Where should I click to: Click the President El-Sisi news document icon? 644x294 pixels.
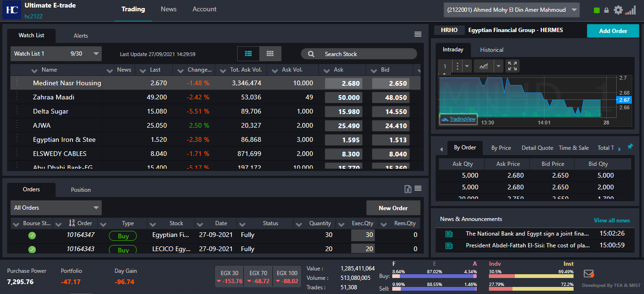click(x=449, y=245)
